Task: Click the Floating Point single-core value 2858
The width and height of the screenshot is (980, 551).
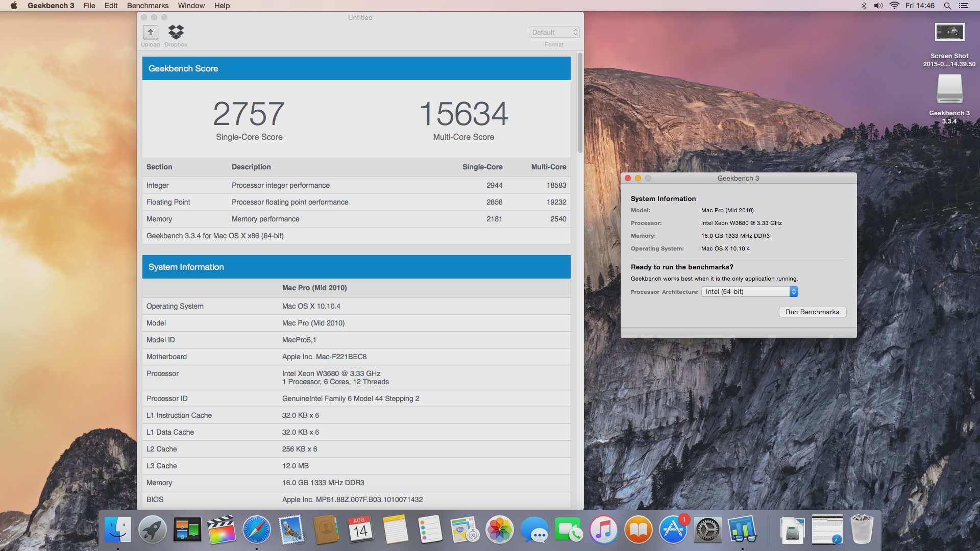Action: [494, 202]
